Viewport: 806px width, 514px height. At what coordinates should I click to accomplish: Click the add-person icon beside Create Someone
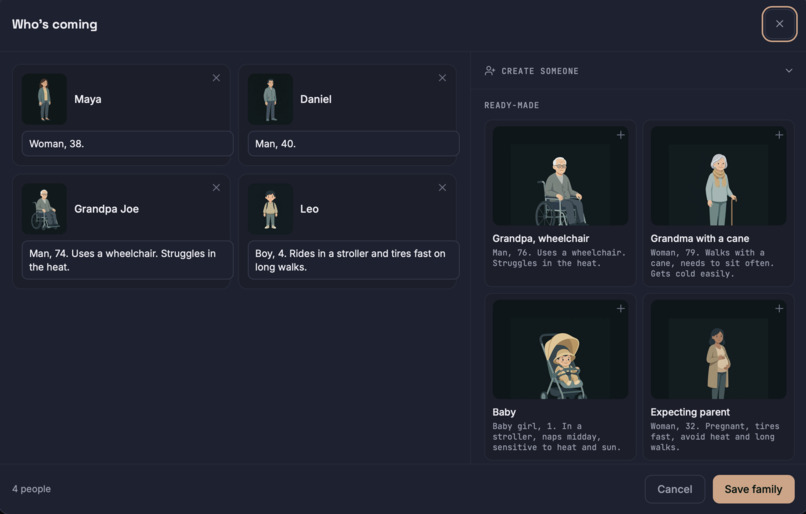489,70
